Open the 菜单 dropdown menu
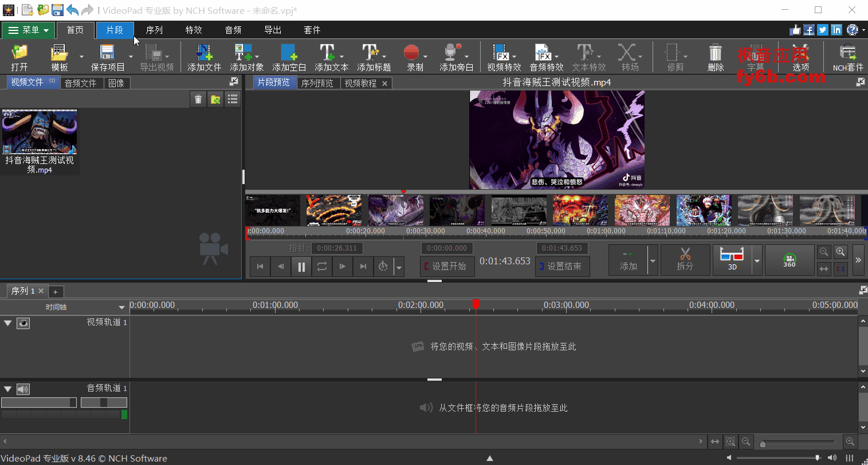 (29, 30)
